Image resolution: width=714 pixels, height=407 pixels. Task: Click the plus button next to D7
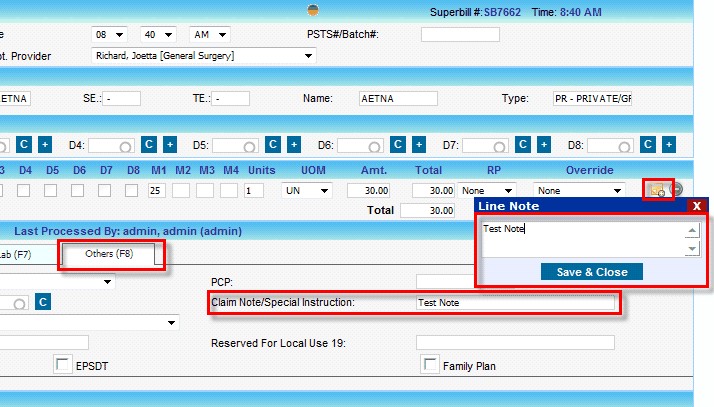point(544,145)
